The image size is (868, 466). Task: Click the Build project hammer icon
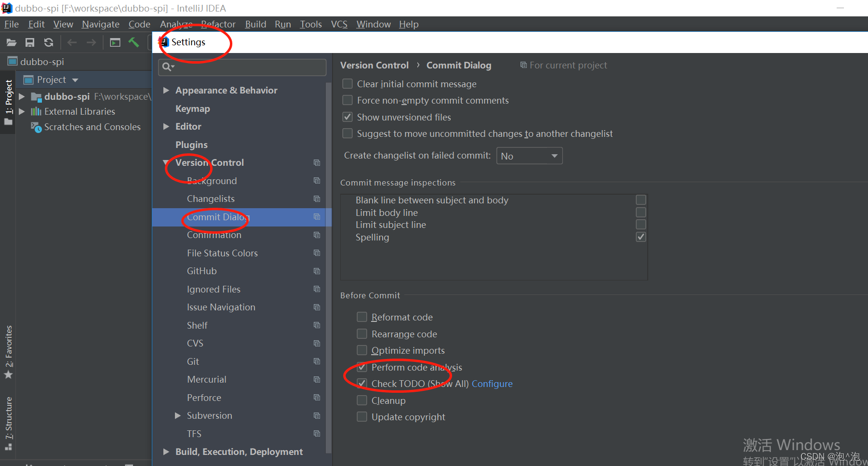click(x=134, y=42)
